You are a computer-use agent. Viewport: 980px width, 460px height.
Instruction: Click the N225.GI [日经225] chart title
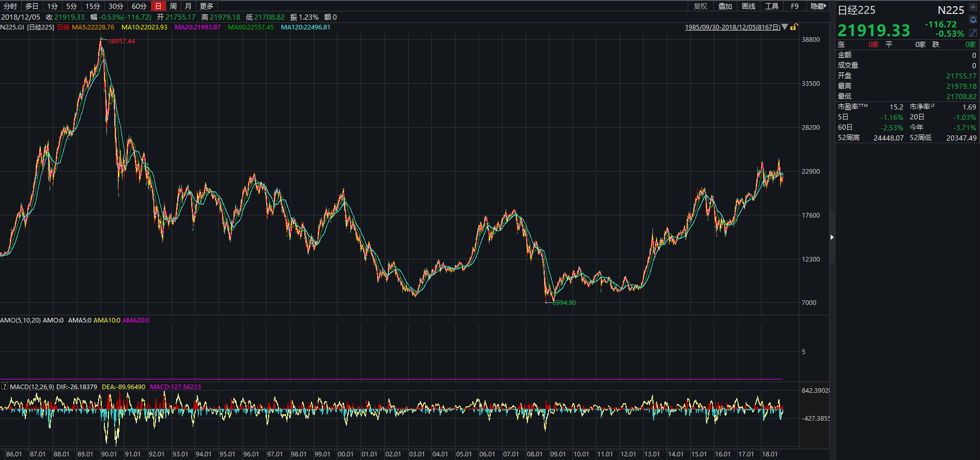[27, 27]
